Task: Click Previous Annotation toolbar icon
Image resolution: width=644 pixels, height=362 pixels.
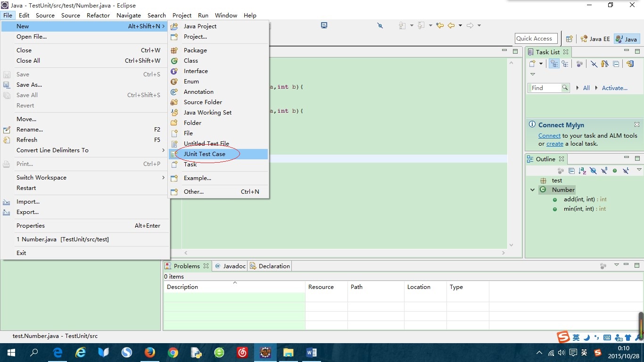Action: 421,25
